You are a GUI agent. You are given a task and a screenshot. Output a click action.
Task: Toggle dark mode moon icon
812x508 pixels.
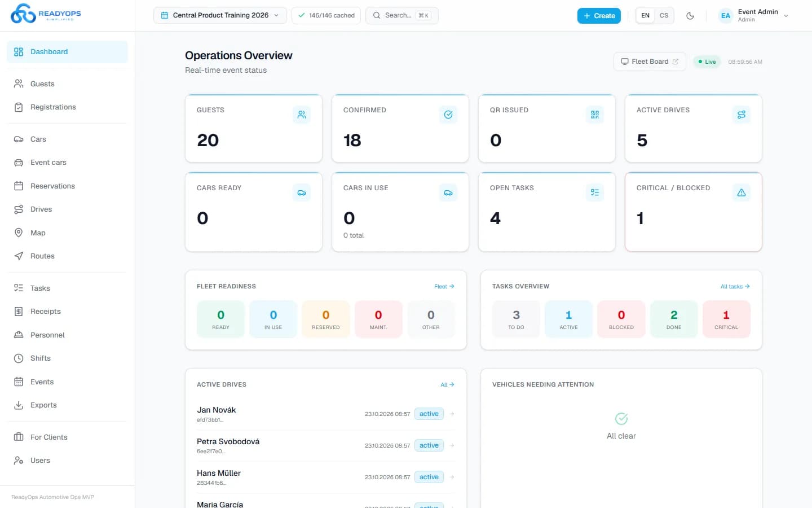pos(690,16)
